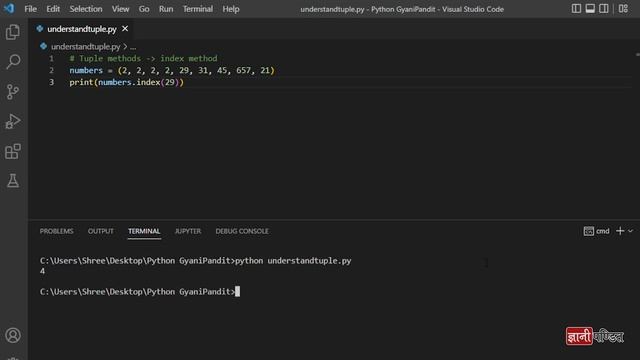
Task: Click the terminal prompt cursor input
Action: (x=238, y=291)
